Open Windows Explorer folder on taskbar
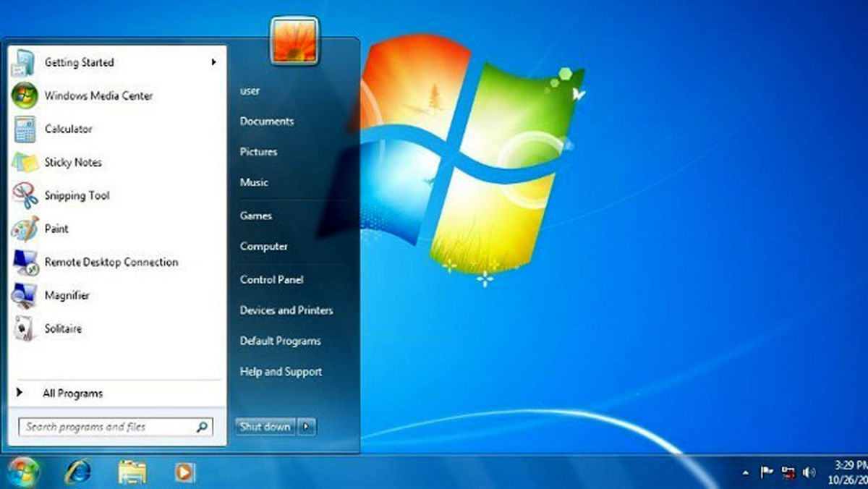Screen dimensions: 868x489 click(x=132, y=472)
